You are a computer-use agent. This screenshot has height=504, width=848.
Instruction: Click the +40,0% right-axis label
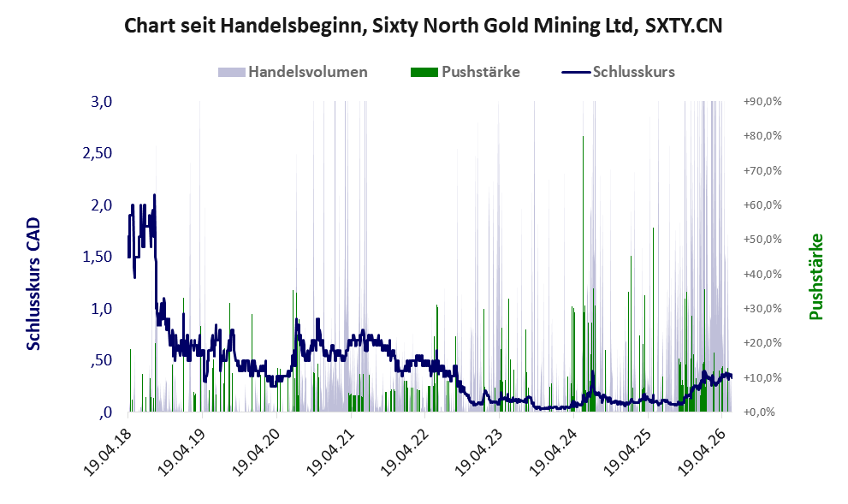pyautogui.click(x=762, y=274)
